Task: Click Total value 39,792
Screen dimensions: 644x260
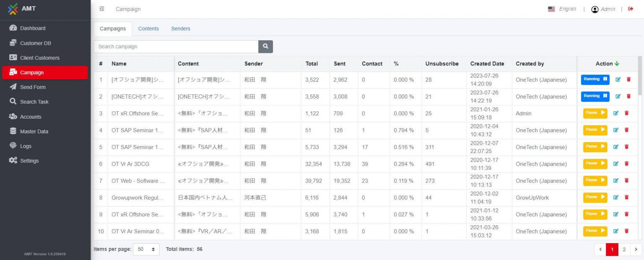Action: [x=314, y=181]
